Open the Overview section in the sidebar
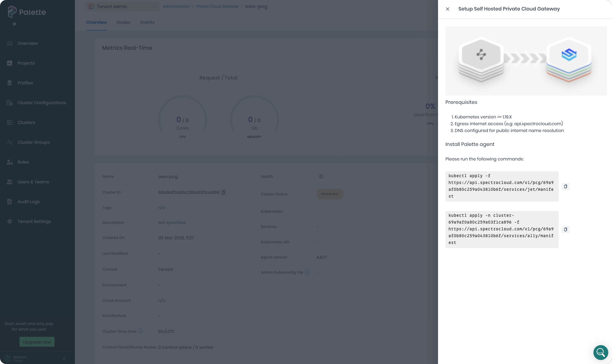612x364 pixels. [x=28, y=43]
